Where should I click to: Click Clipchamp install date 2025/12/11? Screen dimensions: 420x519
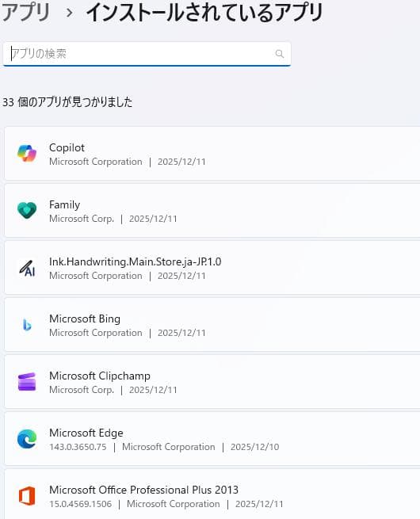153,390
